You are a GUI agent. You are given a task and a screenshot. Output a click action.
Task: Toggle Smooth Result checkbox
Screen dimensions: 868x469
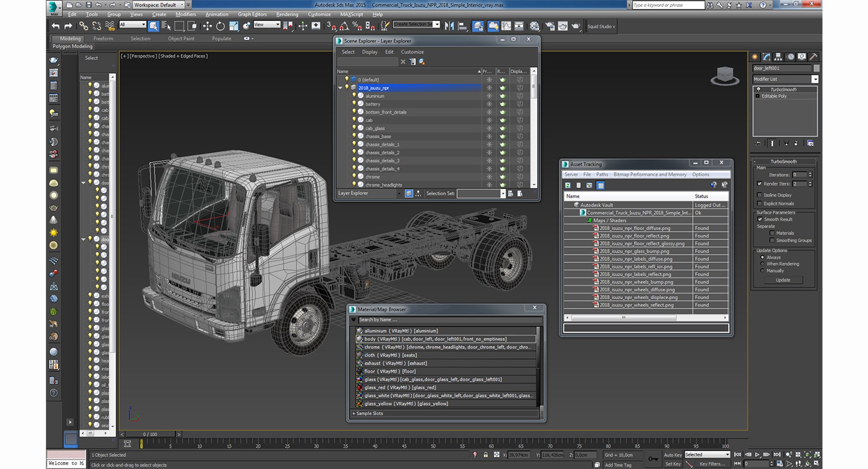click(x=759, y=220)
